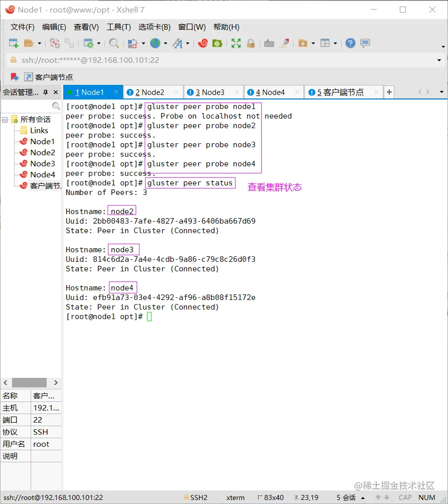
Task: Open the 文件(F) menu
Action: point(23,27)
